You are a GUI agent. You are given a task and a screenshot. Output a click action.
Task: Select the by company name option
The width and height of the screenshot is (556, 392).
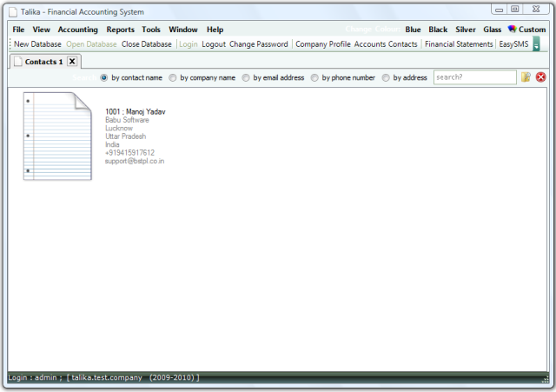pos(173,77)
